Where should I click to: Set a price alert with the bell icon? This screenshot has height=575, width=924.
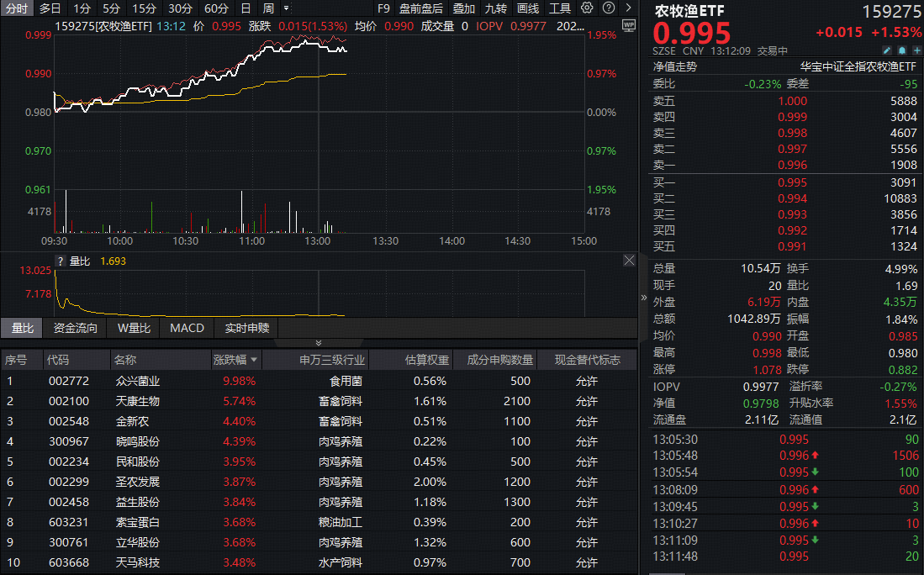pos(900,50)
